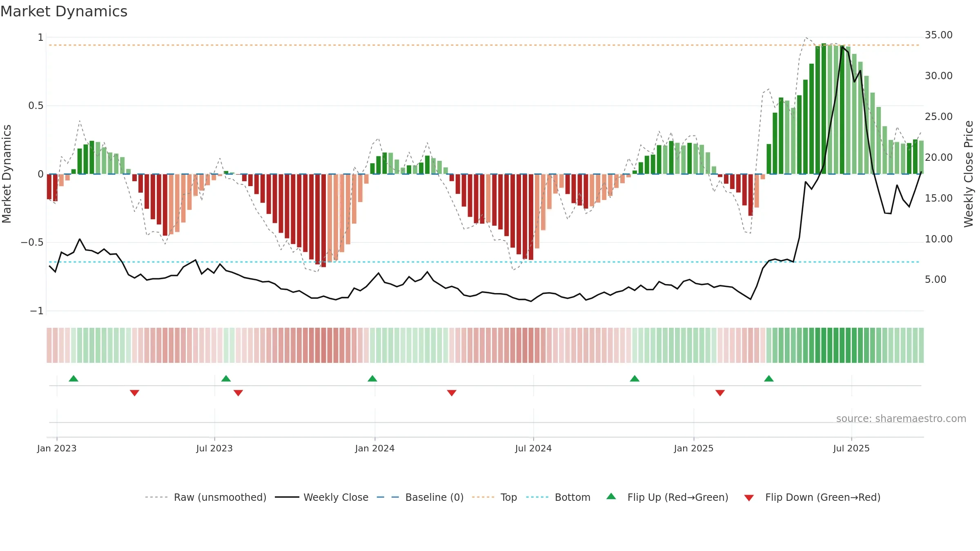Click the flip-down marker after Jul 2023
980x551 pixels.
point(238,393)
